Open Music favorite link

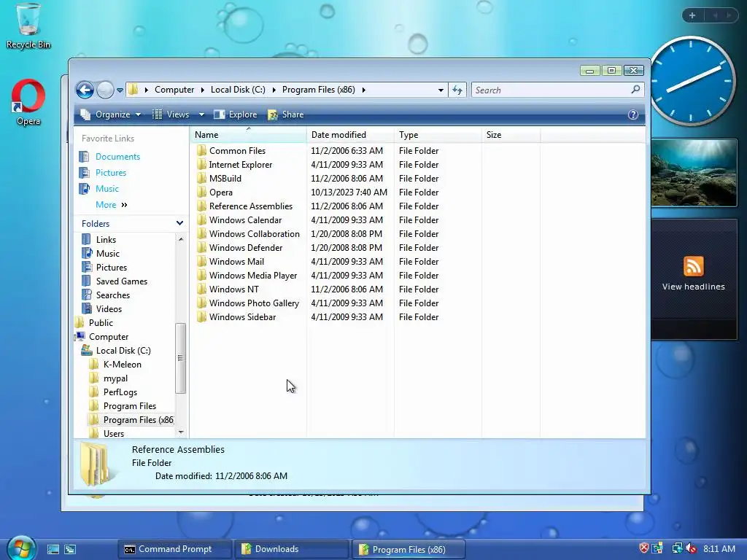point(107,189)
